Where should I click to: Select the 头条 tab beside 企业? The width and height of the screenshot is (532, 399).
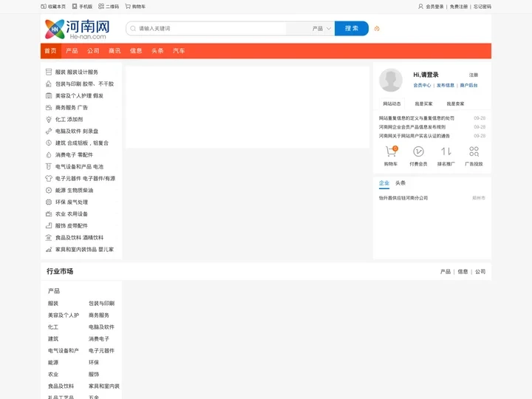(400, 183)
